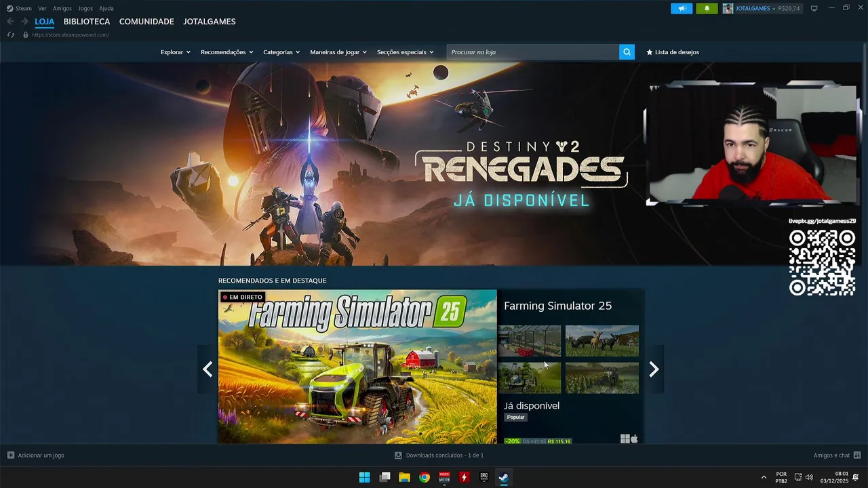868x488 pixels.
Task: Expand the Maneiras de jogar dropdown
Action: point(338,52)
